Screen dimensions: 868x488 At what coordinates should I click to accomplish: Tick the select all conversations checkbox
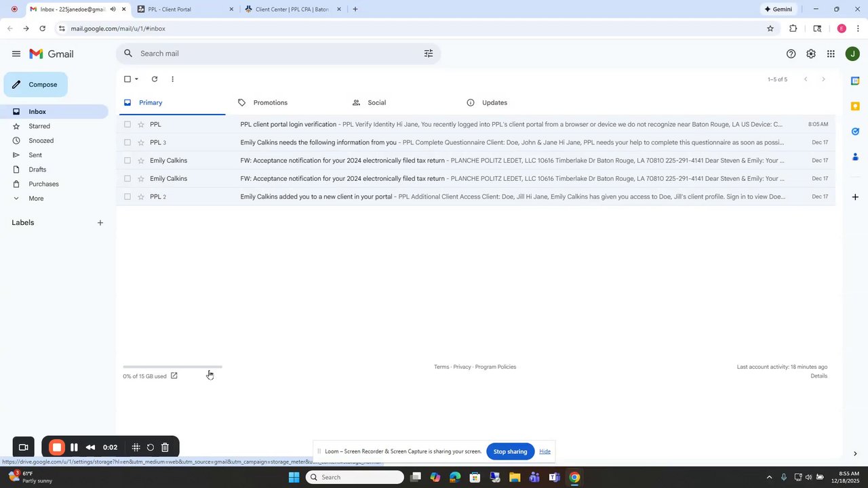click(x=127, y=79)
